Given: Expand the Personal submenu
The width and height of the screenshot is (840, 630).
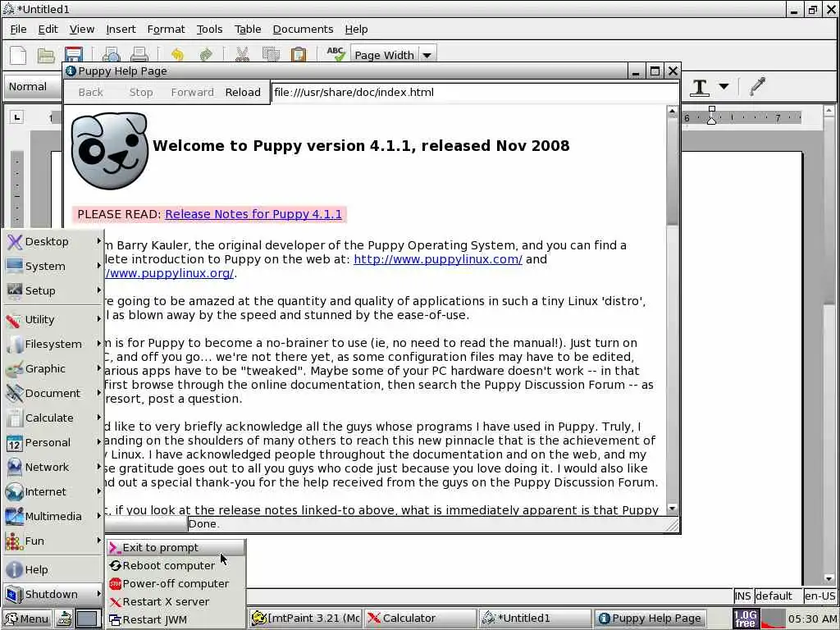Looking at the screenshot, I should 53,442.
